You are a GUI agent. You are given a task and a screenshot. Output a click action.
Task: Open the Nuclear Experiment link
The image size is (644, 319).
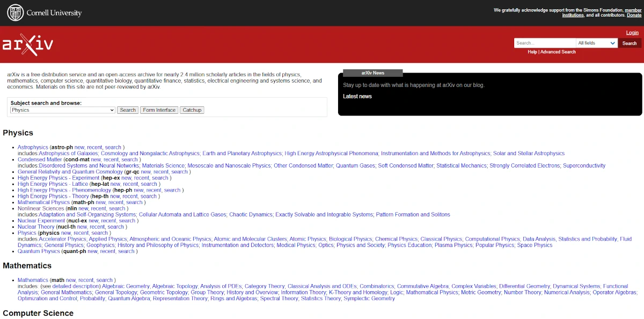coord(41,221)
